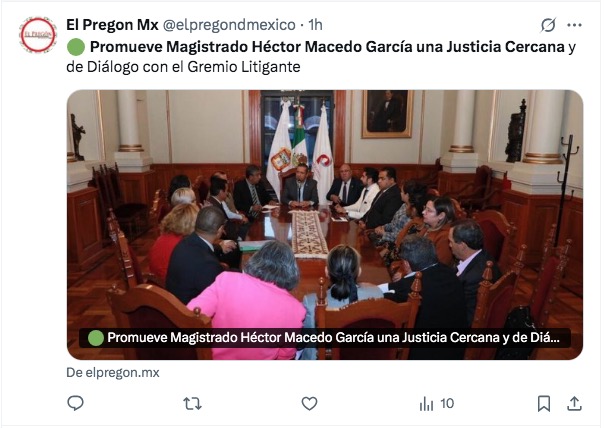Open the article preview meeting photo

325,225
